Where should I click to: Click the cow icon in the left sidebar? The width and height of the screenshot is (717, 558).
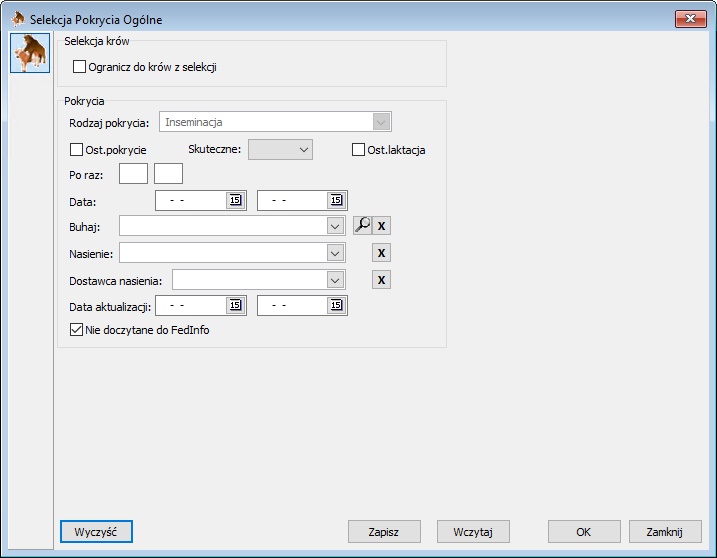pyautogui.click(x=29, y=53)
